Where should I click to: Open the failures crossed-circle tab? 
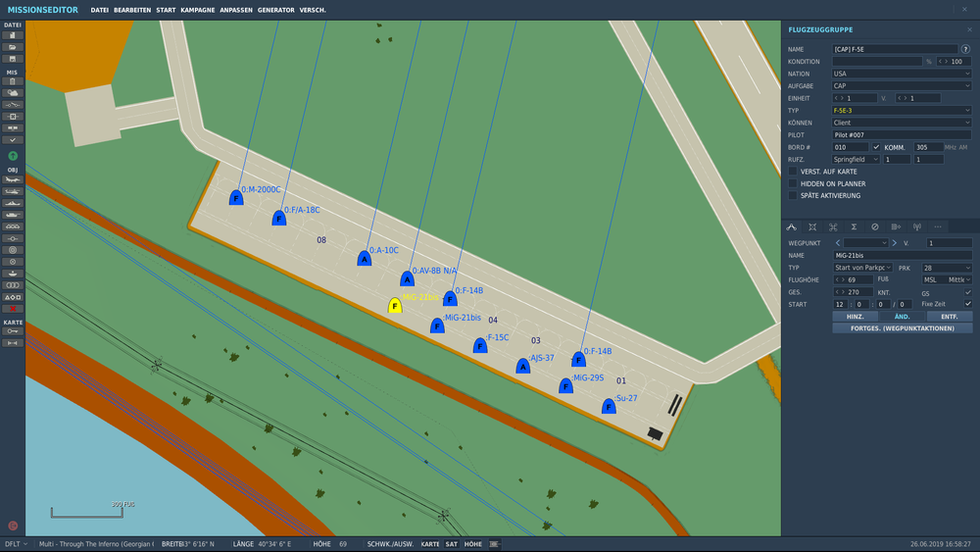(x=875, y=226)
